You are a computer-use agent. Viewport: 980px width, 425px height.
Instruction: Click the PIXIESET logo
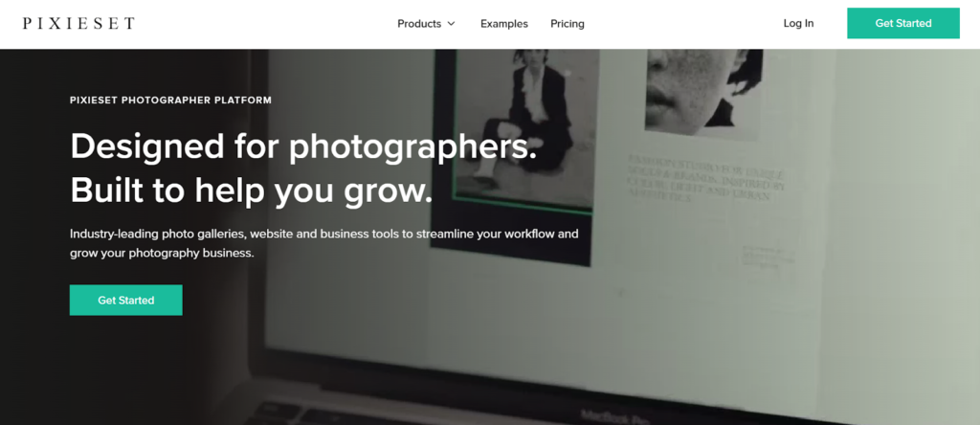coord(78,24)
